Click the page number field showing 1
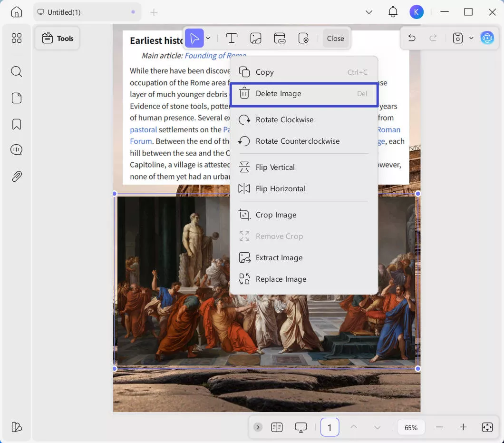 [330, 427]
